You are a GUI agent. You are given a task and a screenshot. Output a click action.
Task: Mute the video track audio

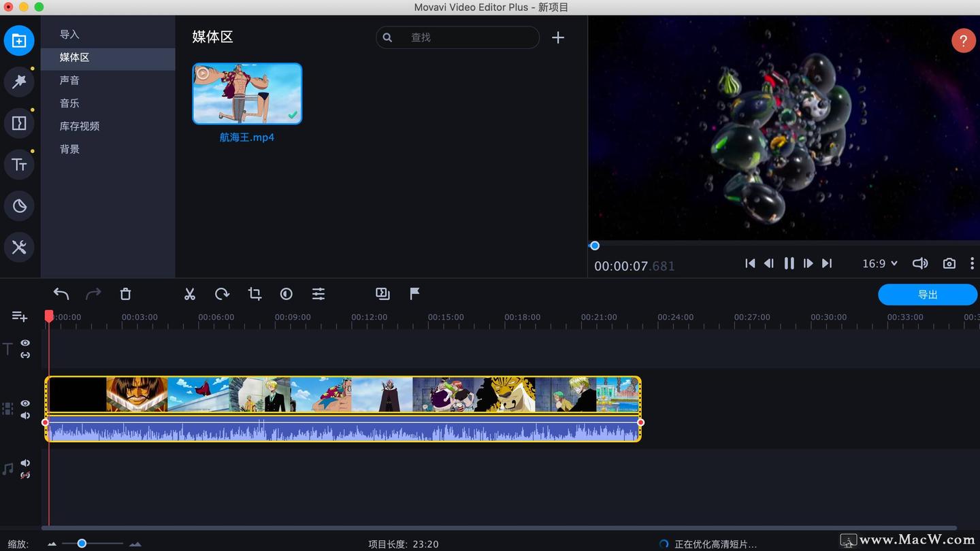pos(25,416)
